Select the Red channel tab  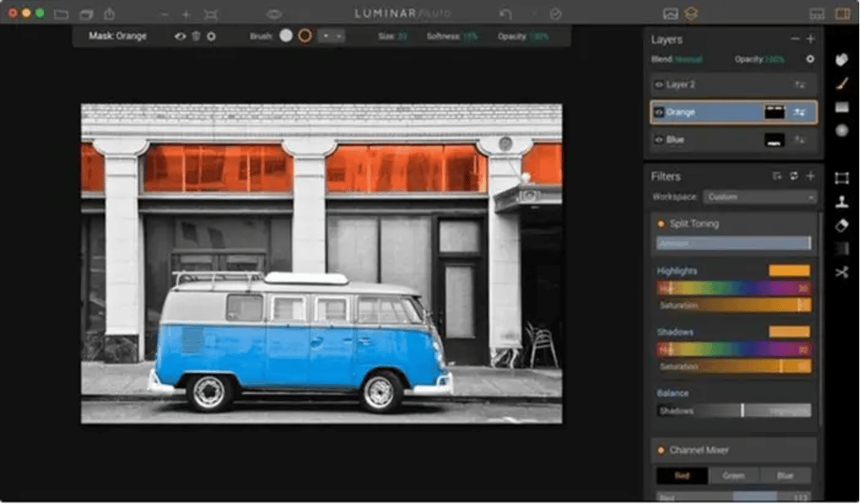pos(682,476)
